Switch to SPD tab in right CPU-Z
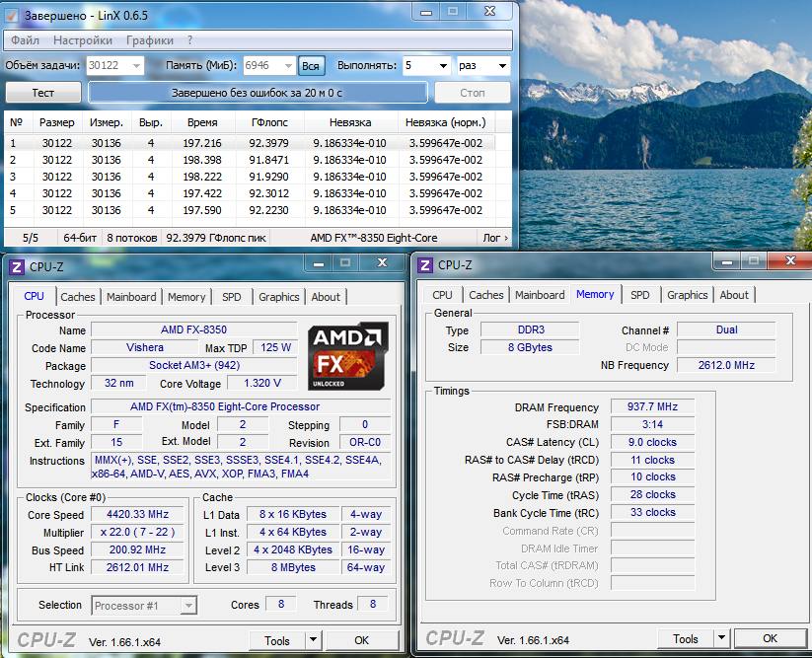The width and height of the screenshot is (812, 658). coord(640,295)
